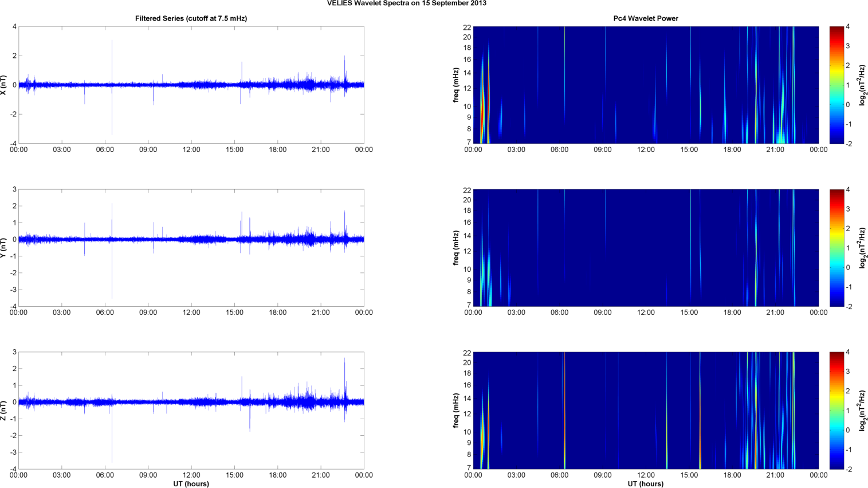The image size is (868, 488).
Task: Click the UT (hours) label under Z time series
Action: 191,484
